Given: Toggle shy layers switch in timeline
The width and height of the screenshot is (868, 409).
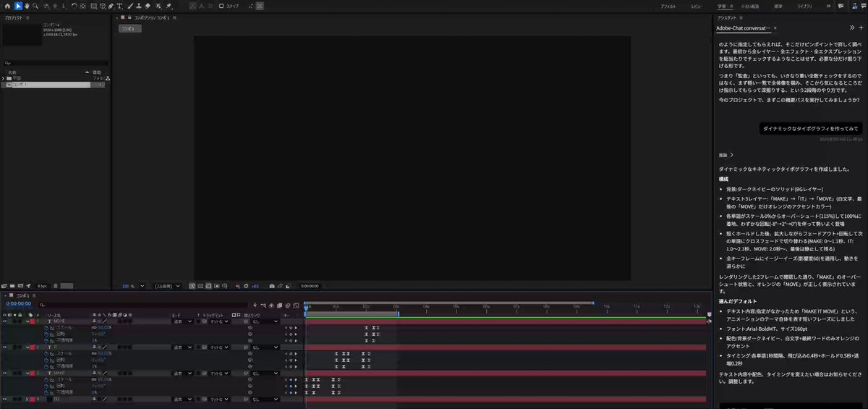Looking at the screenshot, I should [x=271, y=305].
